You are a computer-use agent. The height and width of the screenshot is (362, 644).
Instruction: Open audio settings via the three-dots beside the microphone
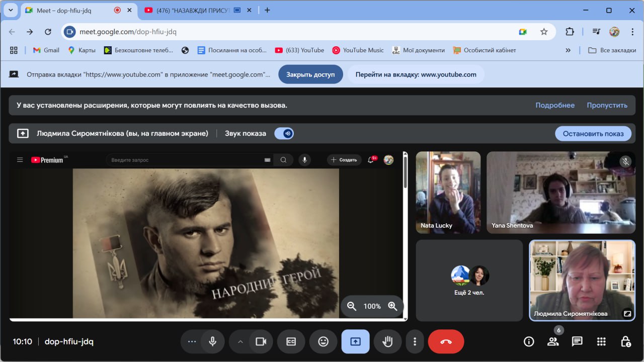pos(192,342)
